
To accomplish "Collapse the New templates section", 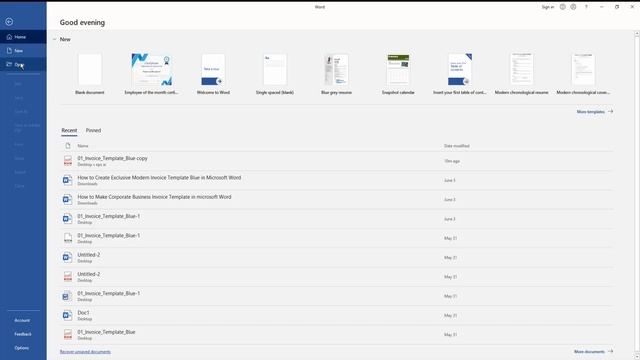I will click(54, 39).
